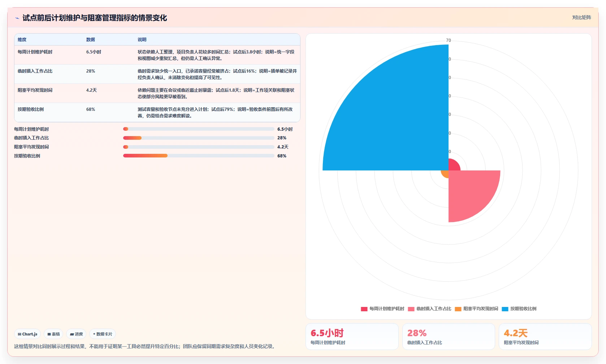Open the 28% data card
Screen dimensions: 606x364
(449, 337)
